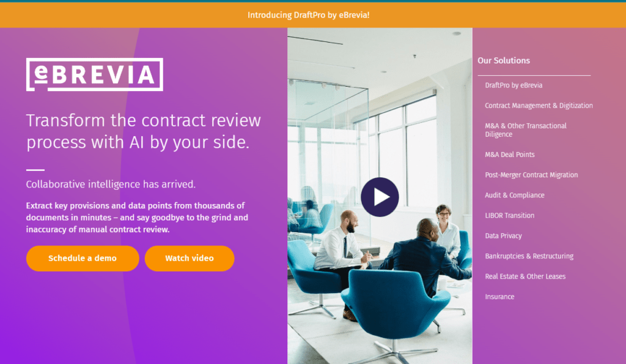Open the M&A Deal Points link
This screenshot has width=626, height=364.
509,155
